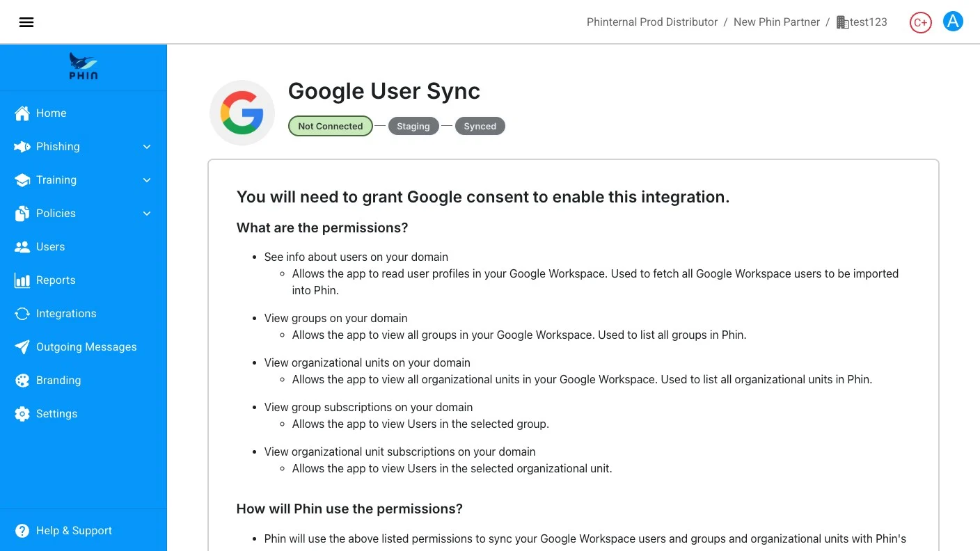Expand the Training submenu chevron
980x551 pixels.
point(147,180)
